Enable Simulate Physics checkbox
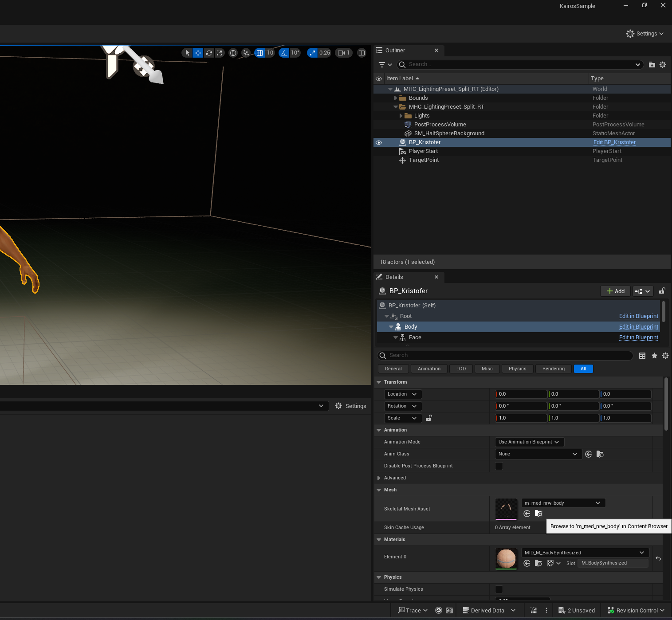 click(499, 589)
